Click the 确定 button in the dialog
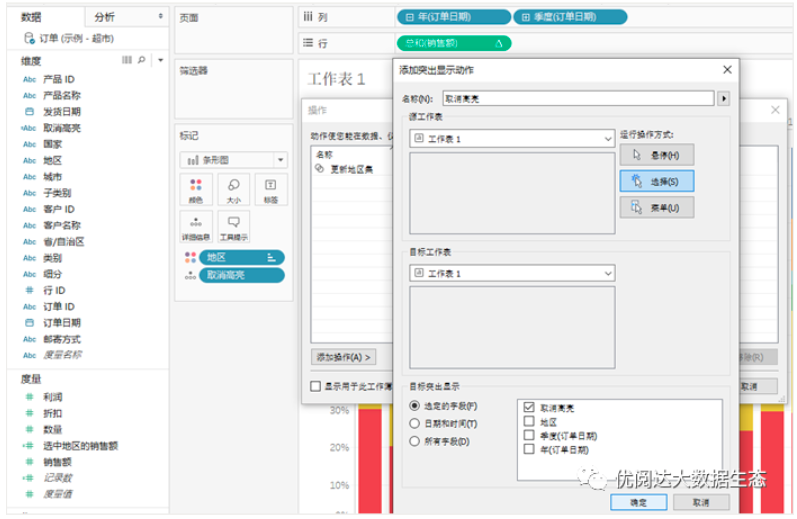Screen dimensions: 797x519 click(x=640, y=502)
